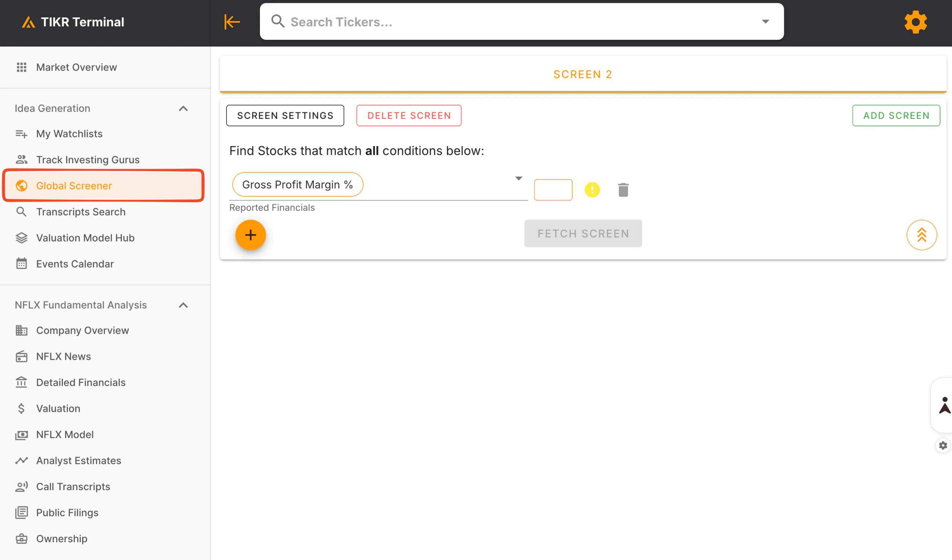Collapse the NFLX Fundamental Analysis section

(x=183, y=305)
